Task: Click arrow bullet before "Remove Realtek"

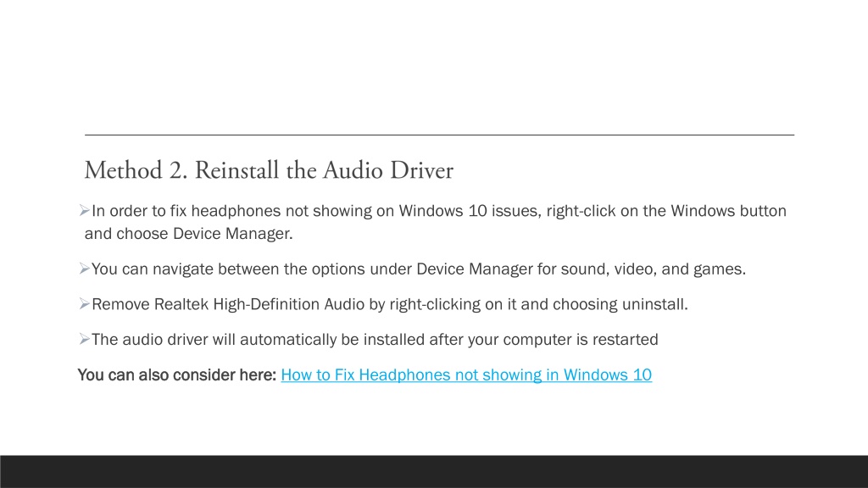Action: coord(84,304)
